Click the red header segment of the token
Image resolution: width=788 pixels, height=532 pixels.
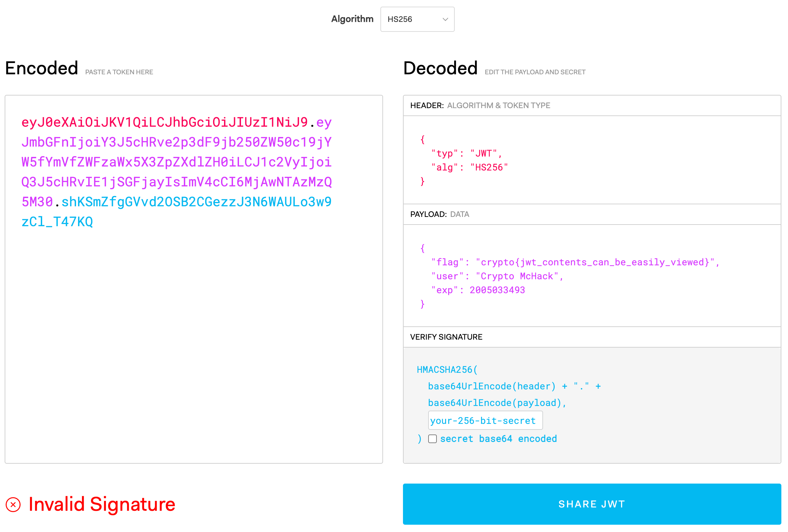pyautogui.click(x=164, y=122)
